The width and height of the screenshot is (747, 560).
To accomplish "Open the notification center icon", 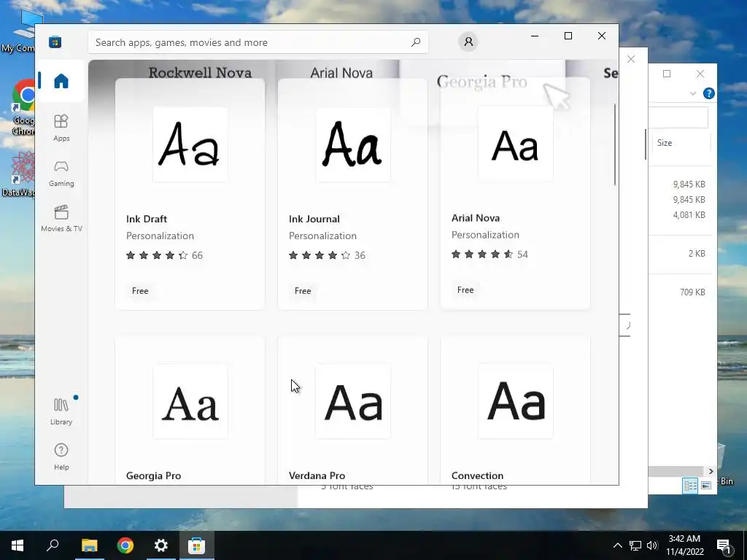I will [724, 545].
